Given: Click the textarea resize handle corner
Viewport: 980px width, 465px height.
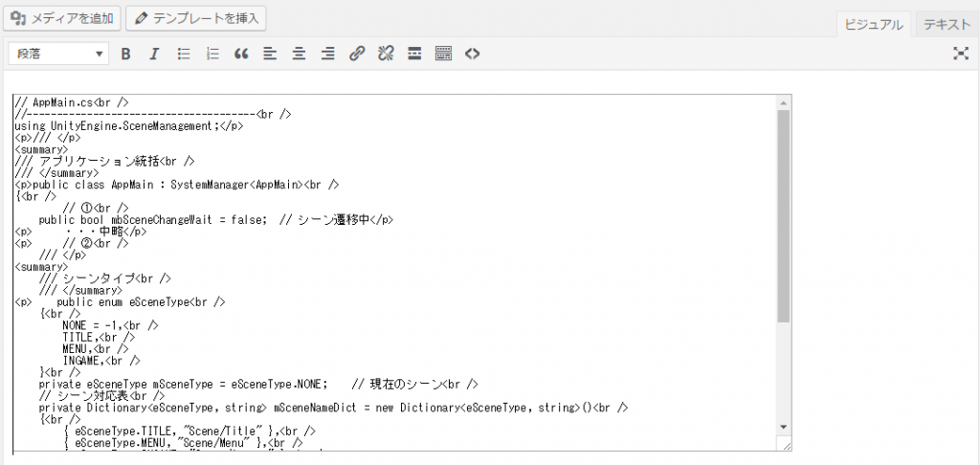Looking at the screenshot, I should 786,444.
